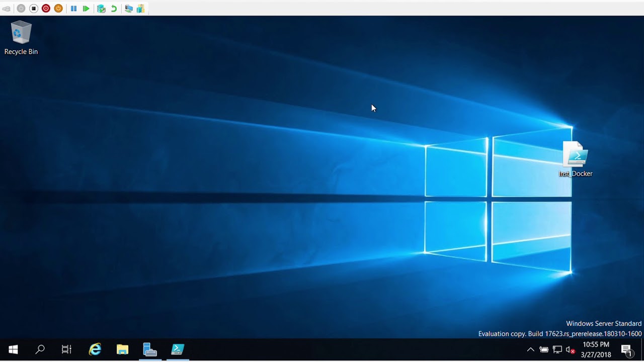Click the Show Desktop sliver at taskbar end
Screen dimensions: 644x362
(642, 349)
